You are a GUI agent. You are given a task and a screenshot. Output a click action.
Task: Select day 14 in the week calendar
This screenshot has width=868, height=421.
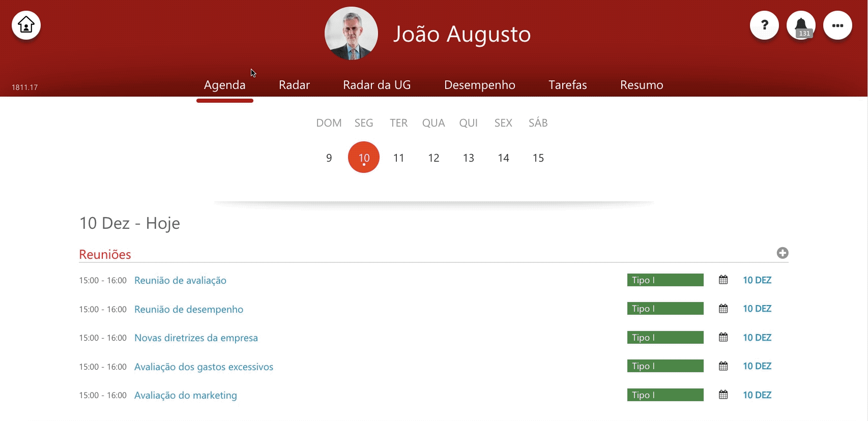click(503, 158)
